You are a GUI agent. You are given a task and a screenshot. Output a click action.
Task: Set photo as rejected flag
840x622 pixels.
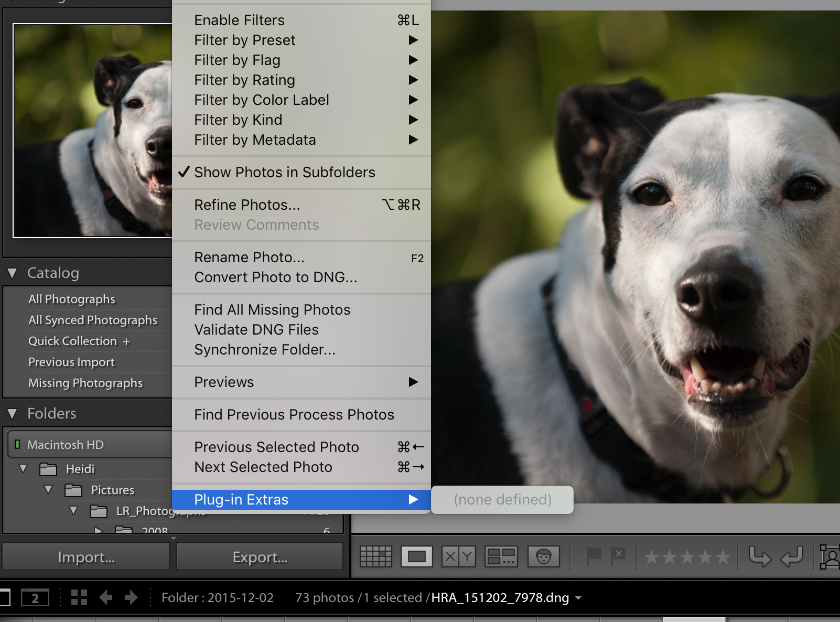pyautogui.click(x=619, y=556)
